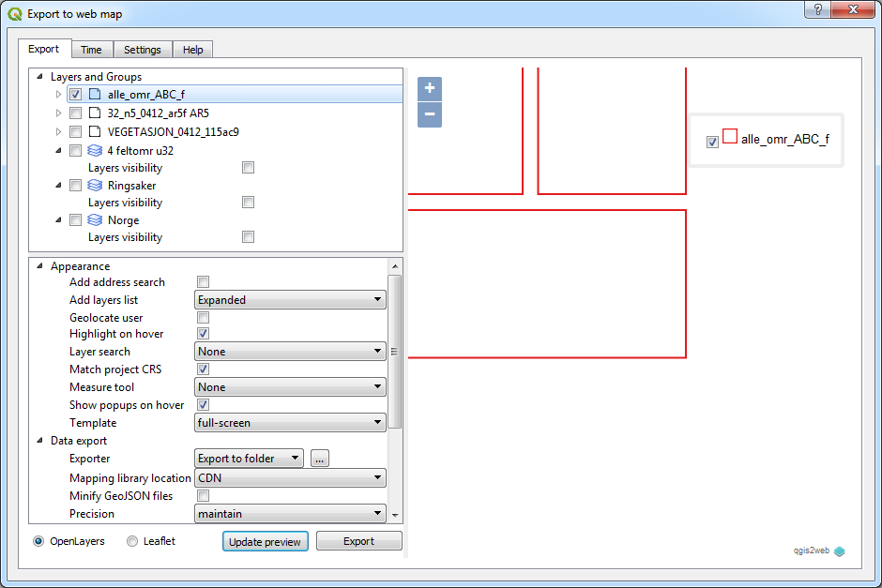Click the red symbol swatch in the map legend
Screen dimensions: 882x588
coord(730,135)
